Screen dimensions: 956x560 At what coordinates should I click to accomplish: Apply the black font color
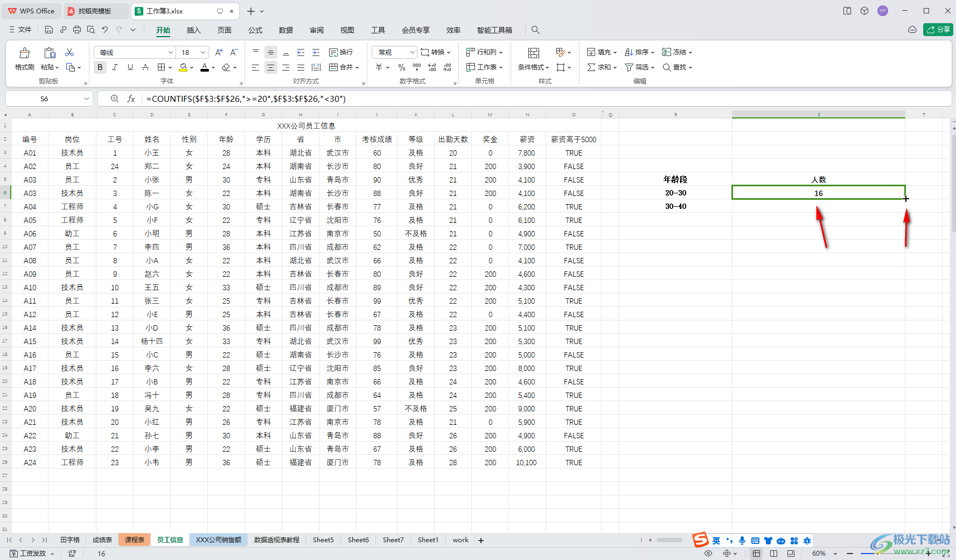[x=205, y=67]
